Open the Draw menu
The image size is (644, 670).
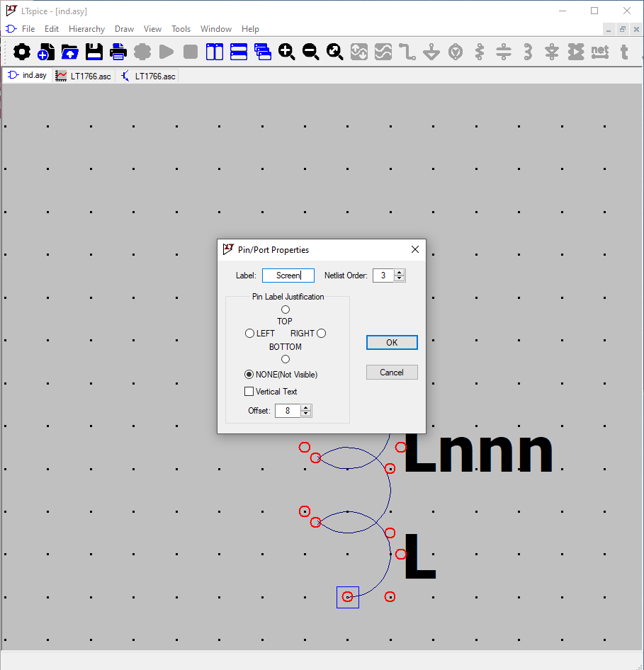pos(124,29)
